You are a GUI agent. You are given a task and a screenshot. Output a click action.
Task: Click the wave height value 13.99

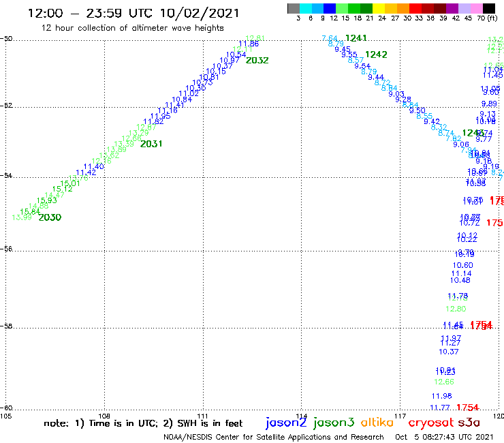tap(22, 217)
